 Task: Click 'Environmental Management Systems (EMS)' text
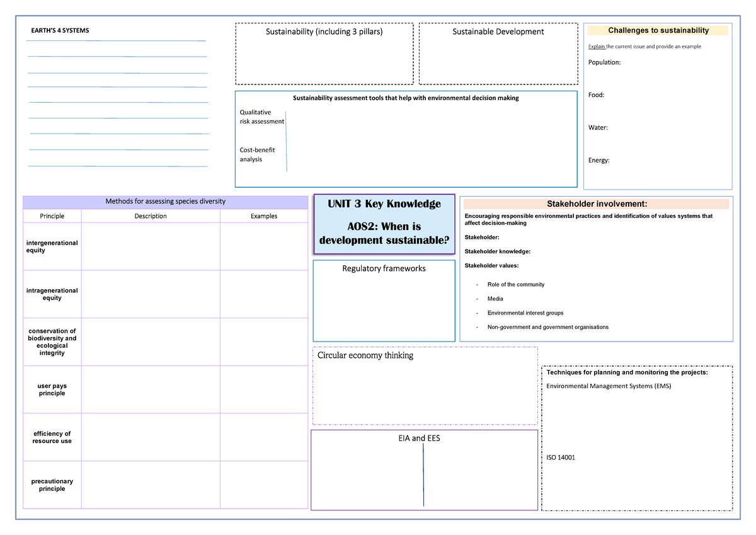(609, 386)
